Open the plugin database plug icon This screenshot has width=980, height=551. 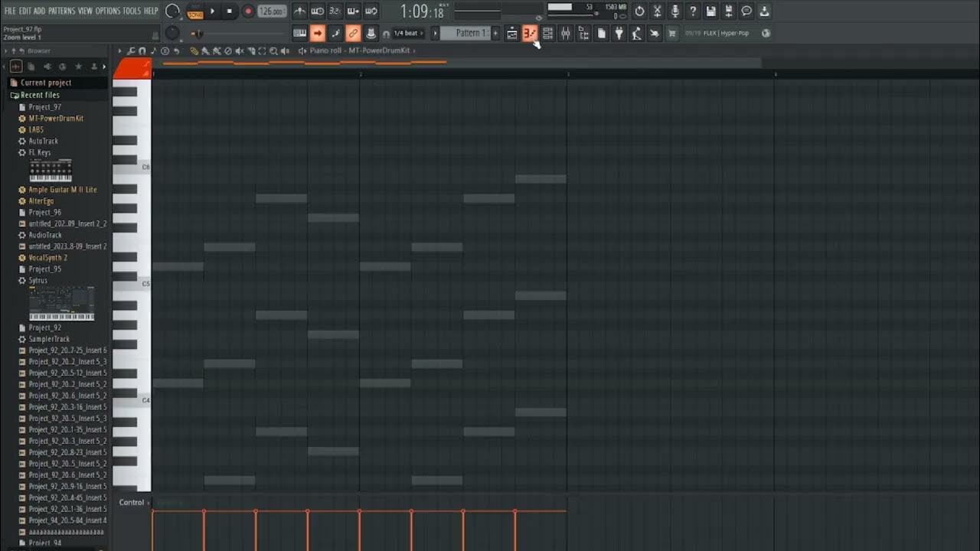(619, 33)
